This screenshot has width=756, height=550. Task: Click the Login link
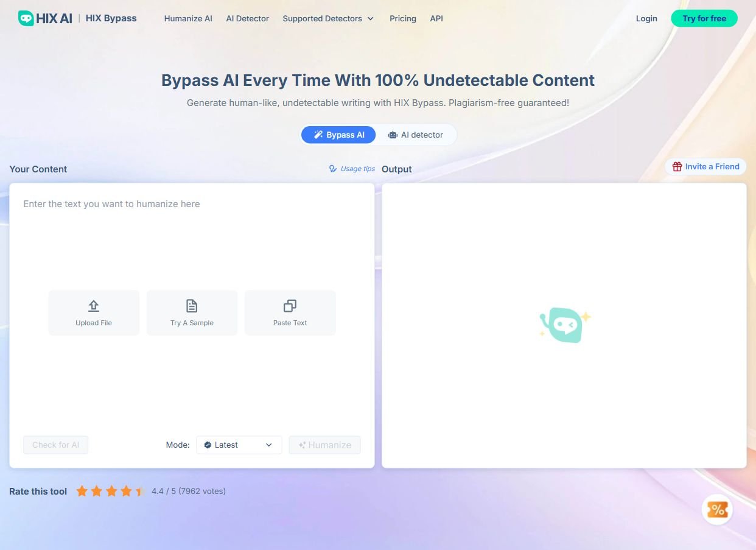[x=646, y=18]
